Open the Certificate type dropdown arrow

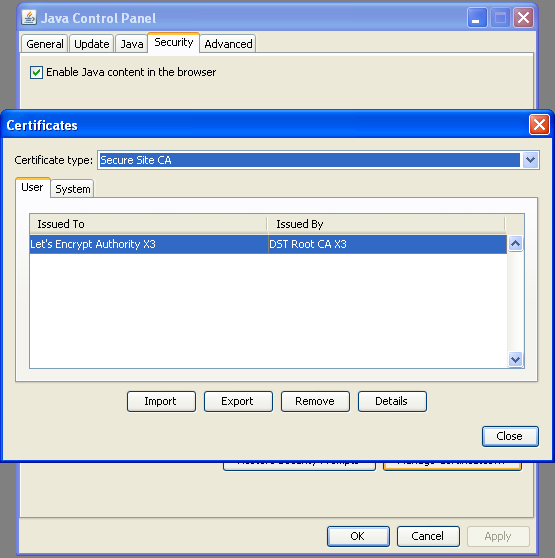(x=530, y=160)
